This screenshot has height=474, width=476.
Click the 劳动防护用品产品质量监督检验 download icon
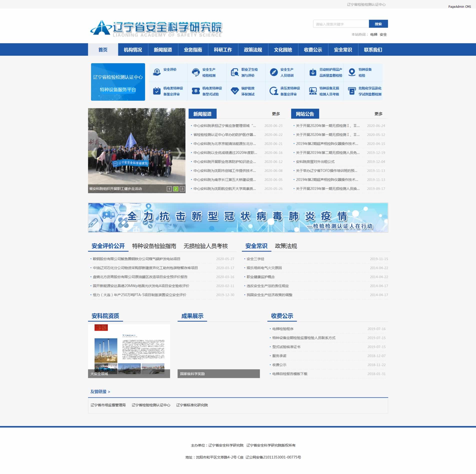[313, 72]
